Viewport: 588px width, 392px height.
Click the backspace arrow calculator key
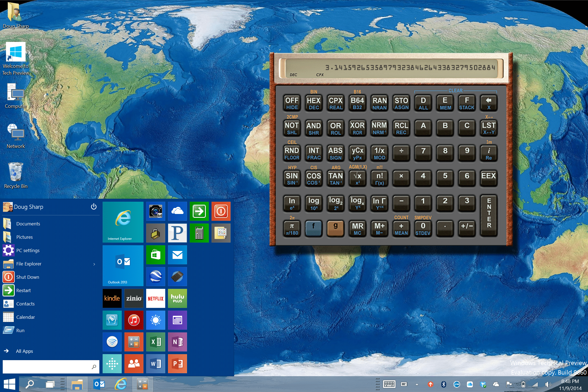click(489, 103)
